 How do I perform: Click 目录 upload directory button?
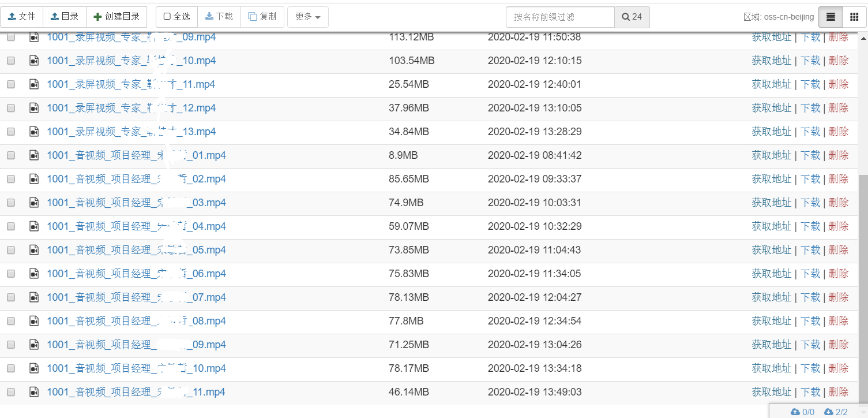[65, 17]
